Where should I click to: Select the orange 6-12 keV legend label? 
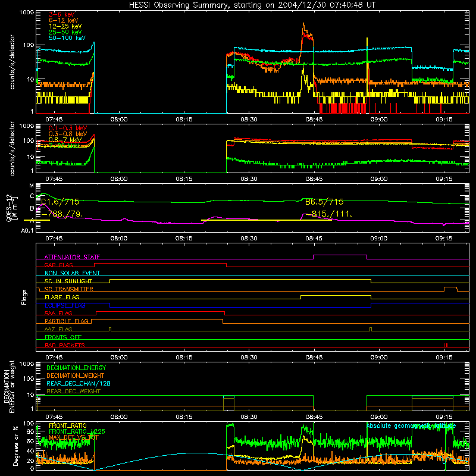point(63,20)
